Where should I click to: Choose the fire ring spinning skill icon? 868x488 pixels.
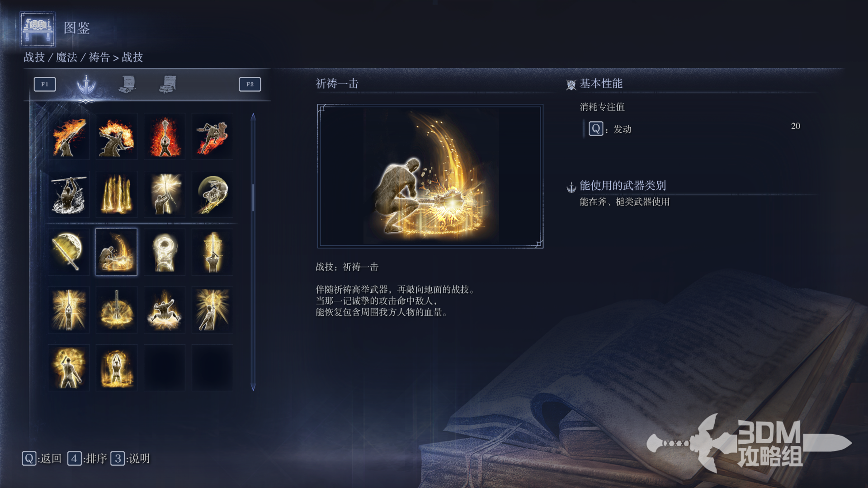point(117,136)
